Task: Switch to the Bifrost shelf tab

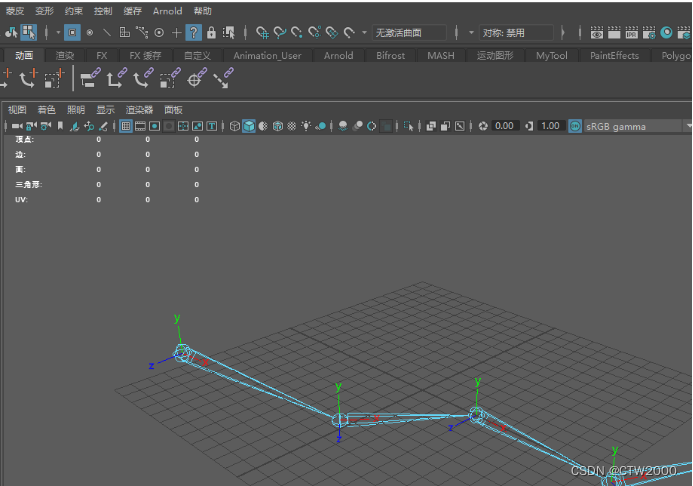Action: coord(391,56)
